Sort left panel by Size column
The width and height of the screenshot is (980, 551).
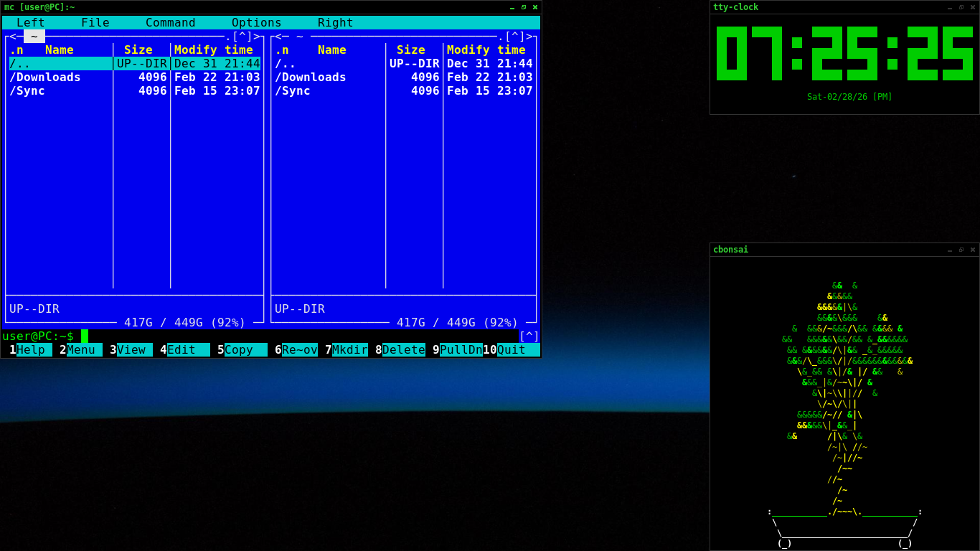click(x=138, y=50)
